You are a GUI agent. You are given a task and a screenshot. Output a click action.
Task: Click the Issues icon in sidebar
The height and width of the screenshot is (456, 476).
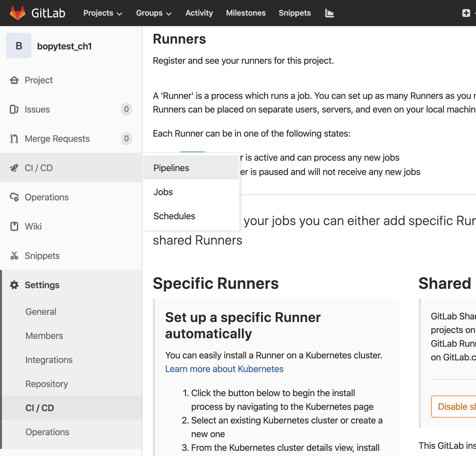pyautogui.click(x=14, y=109)
